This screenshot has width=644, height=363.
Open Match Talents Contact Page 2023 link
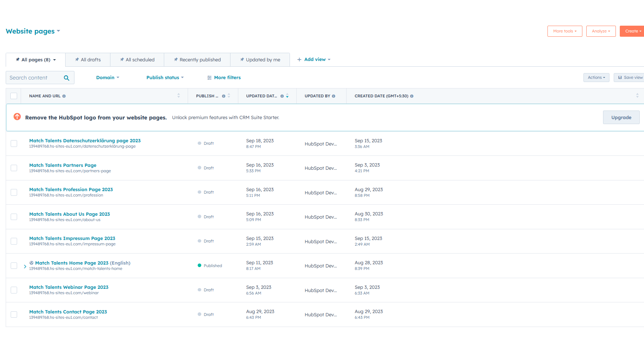pos(68,312)
